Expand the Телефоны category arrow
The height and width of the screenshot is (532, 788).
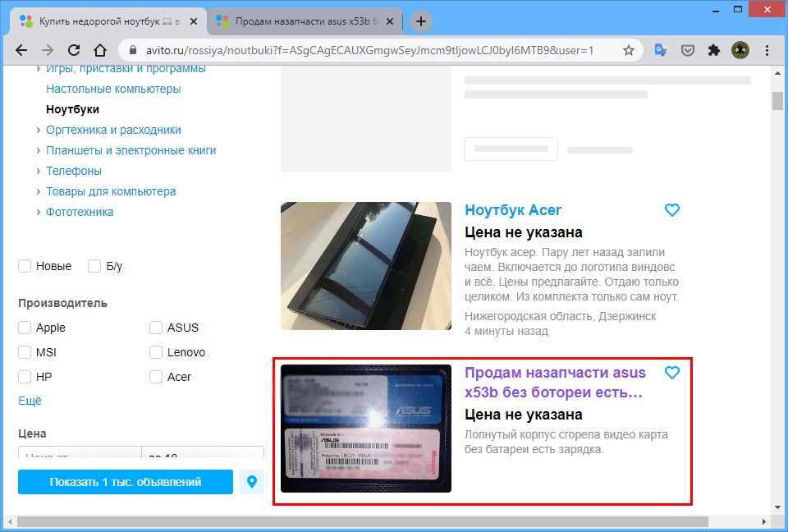(39, 171)
